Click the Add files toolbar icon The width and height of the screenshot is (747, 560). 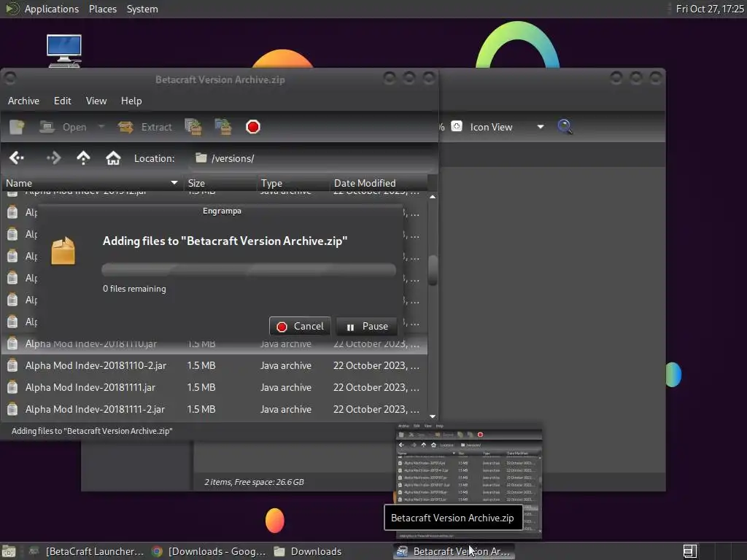[193, 127]
